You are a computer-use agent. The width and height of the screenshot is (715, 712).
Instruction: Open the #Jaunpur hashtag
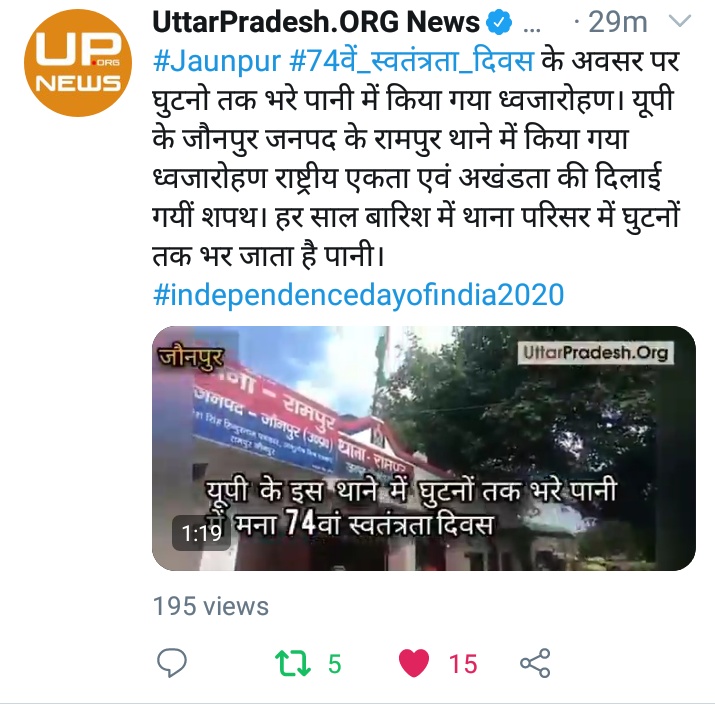pos(217,61)
